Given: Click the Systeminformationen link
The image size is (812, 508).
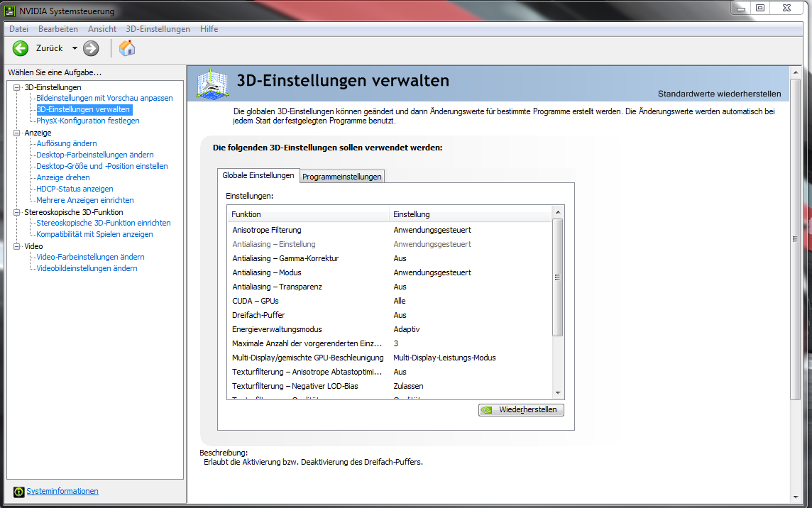Looking at the screenshot, I should 62,492.
